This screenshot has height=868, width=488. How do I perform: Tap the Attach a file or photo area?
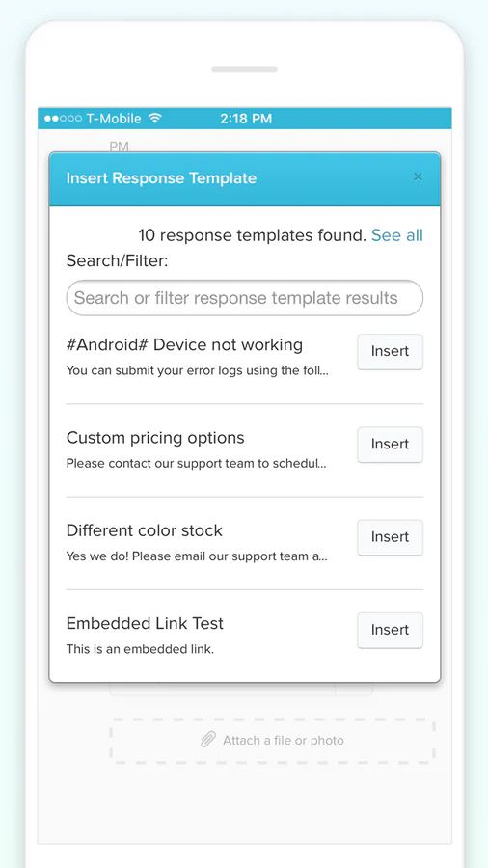[272, 741]
